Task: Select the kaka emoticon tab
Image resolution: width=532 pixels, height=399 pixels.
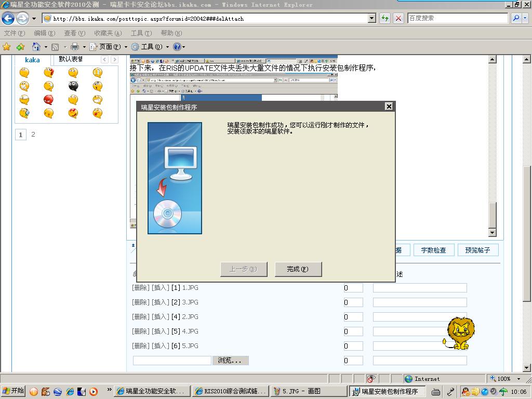Action: (x=32, y=60)
